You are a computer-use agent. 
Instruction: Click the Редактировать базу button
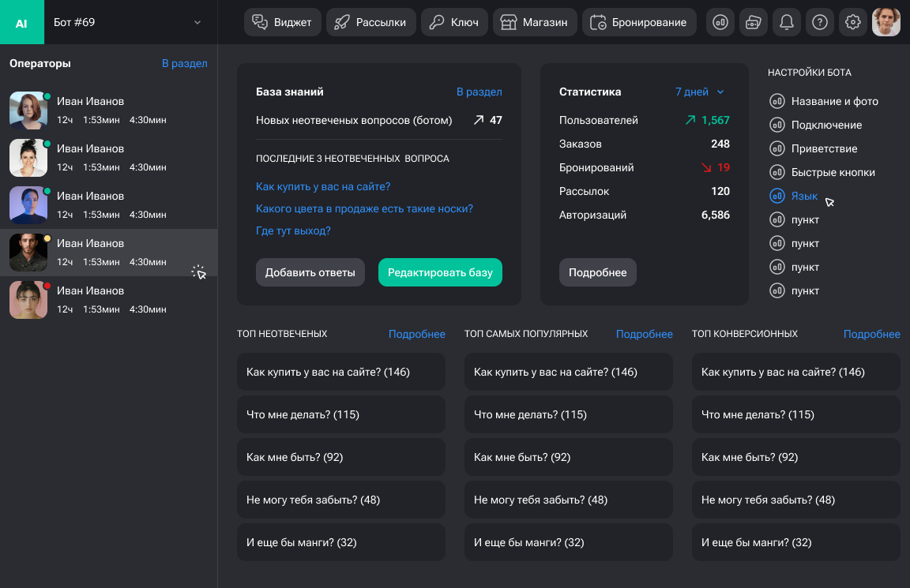[x=441, y=272]
